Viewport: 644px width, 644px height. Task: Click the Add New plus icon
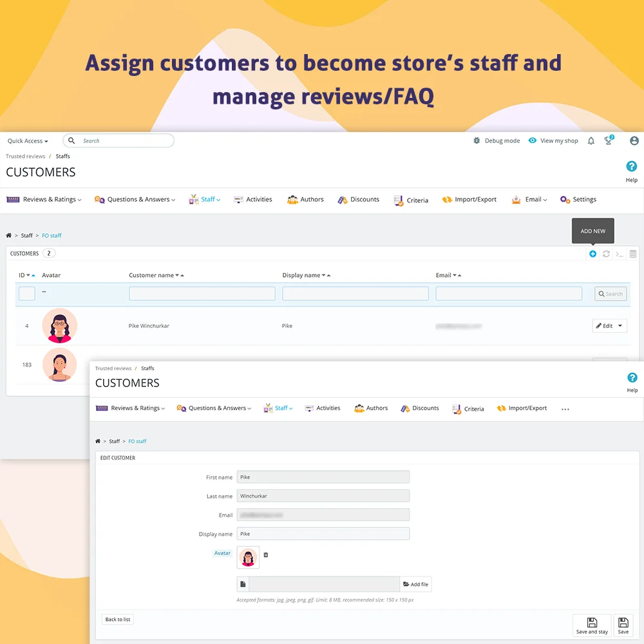pyautogui.click(x=592, y=254)
